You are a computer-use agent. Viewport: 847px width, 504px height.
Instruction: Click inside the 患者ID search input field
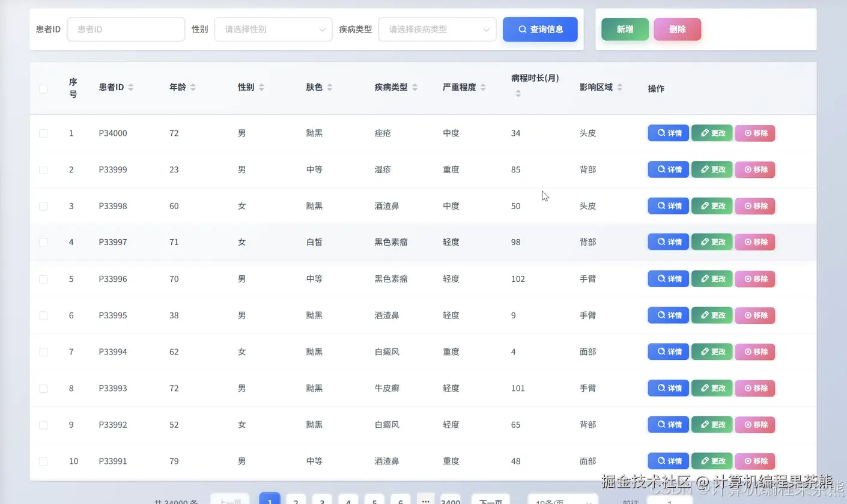coord(126,29)
